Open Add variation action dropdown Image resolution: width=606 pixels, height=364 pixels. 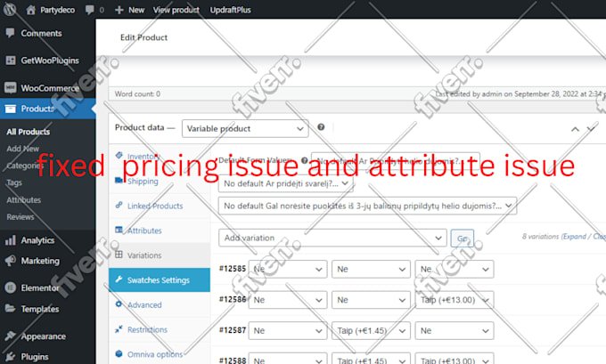[332, 238]
